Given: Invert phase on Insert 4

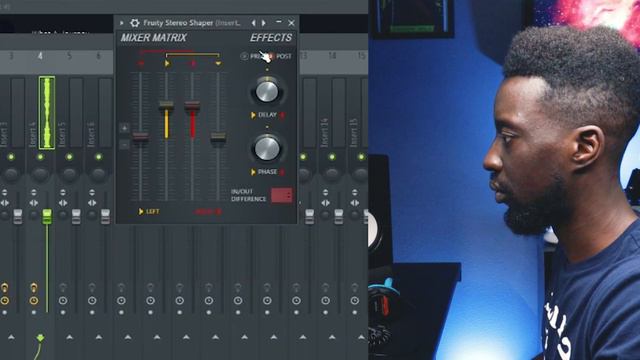Looking at the screenshot, I should pos(34,192).
